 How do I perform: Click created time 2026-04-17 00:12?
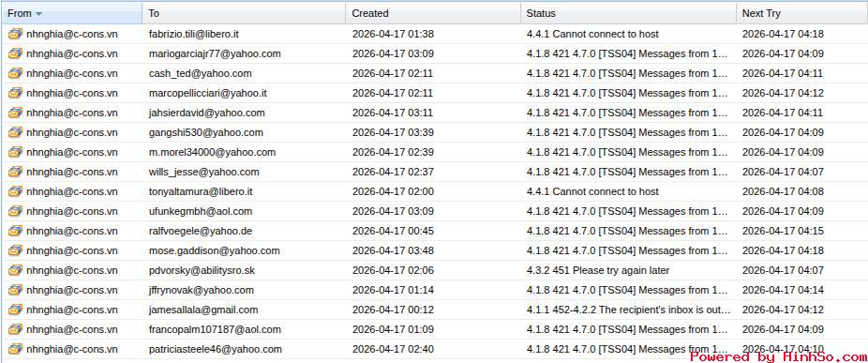click(x=393, y=310)
